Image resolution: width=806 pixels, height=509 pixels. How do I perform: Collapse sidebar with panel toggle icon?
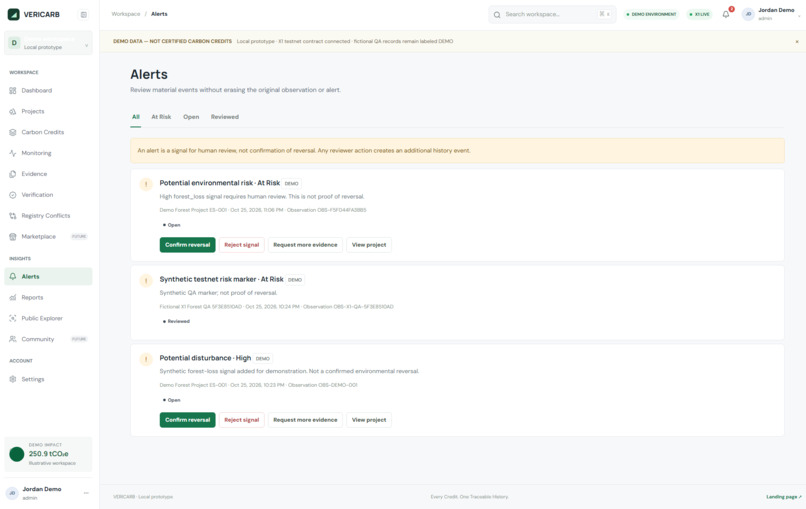[x=84, y=14]
